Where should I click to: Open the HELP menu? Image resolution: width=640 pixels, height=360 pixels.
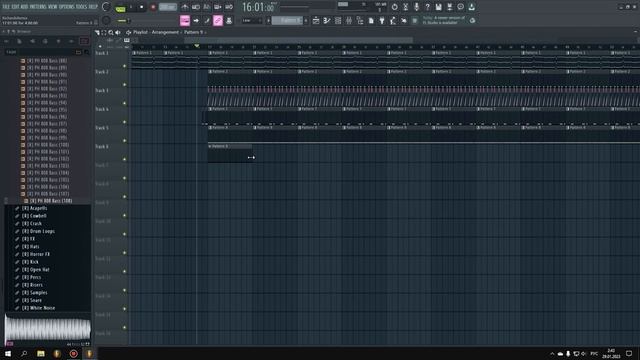click(93, 7)
